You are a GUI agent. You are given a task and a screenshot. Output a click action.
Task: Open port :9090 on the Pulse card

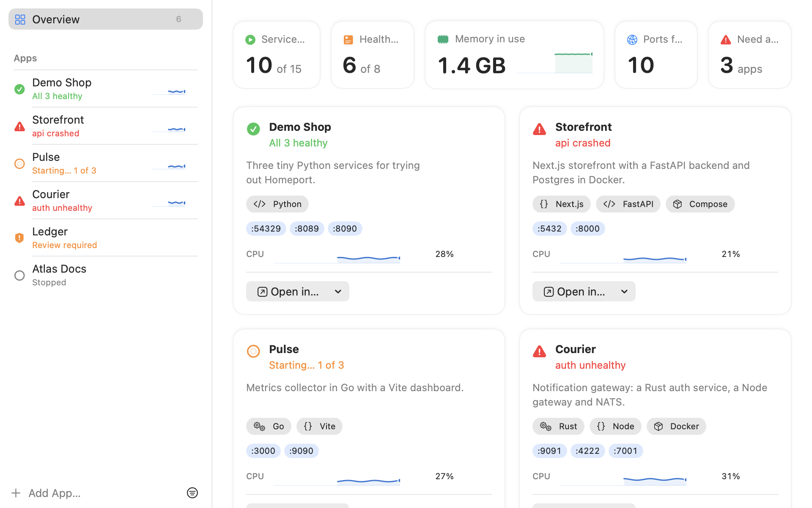(302, 451)
